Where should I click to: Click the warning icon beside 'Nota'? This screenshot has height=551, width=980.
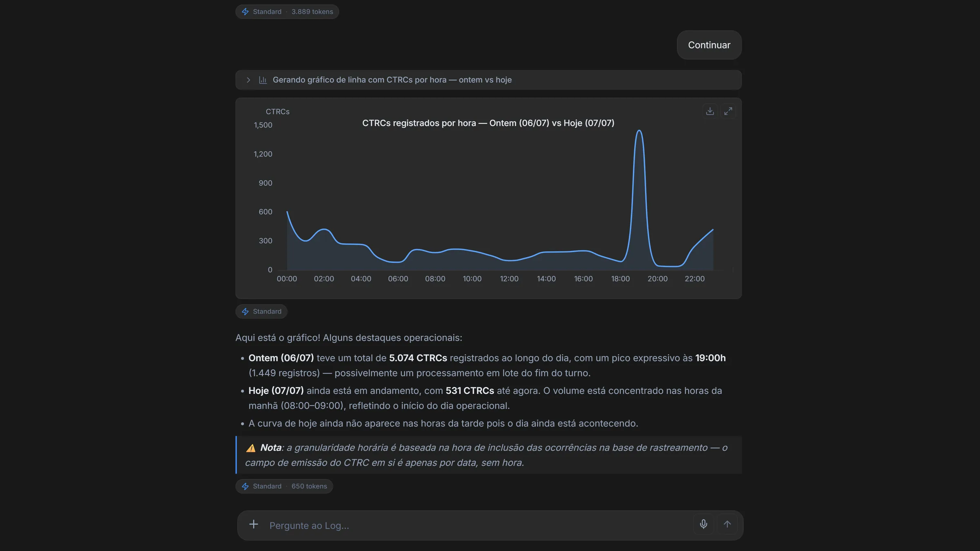251,448
